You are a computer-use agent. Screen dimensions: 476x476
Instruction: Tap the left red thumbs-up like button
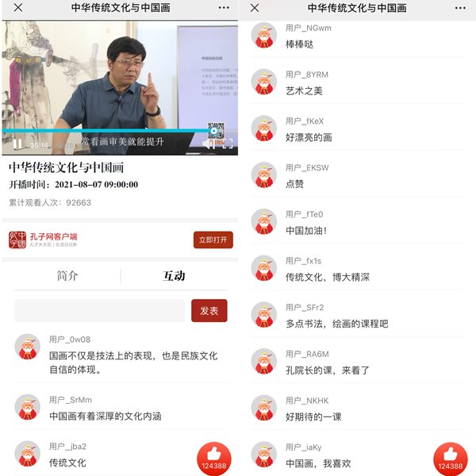pos(214,459)
